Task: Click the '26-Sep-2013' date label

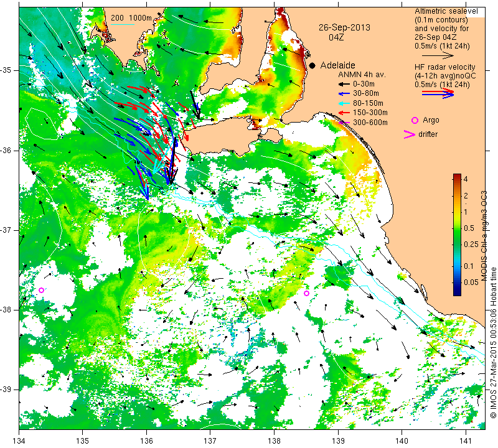Action: (345, 27)
